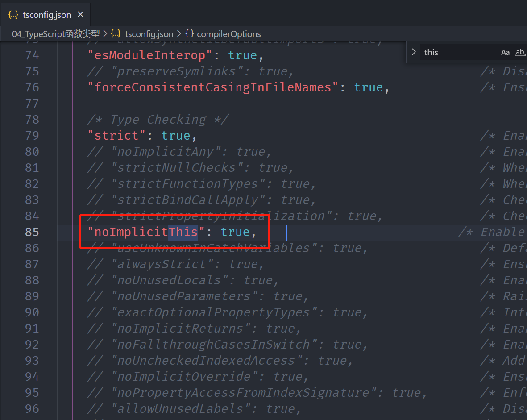The image size is (527, 420).
Task: Expand the replace field in find widget
Action: [x=414, y=52]
